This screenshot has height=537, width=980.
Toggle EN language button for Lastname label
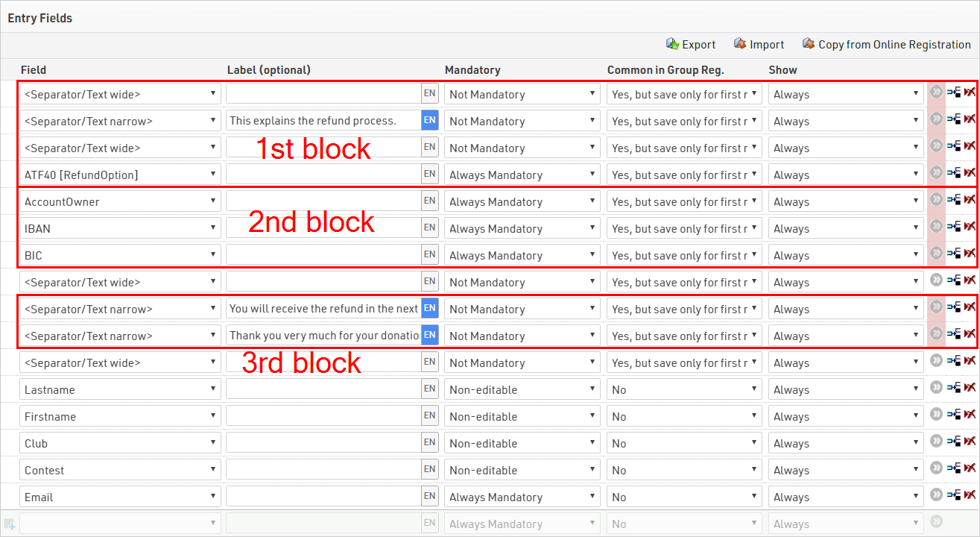[x=430, y=389]
